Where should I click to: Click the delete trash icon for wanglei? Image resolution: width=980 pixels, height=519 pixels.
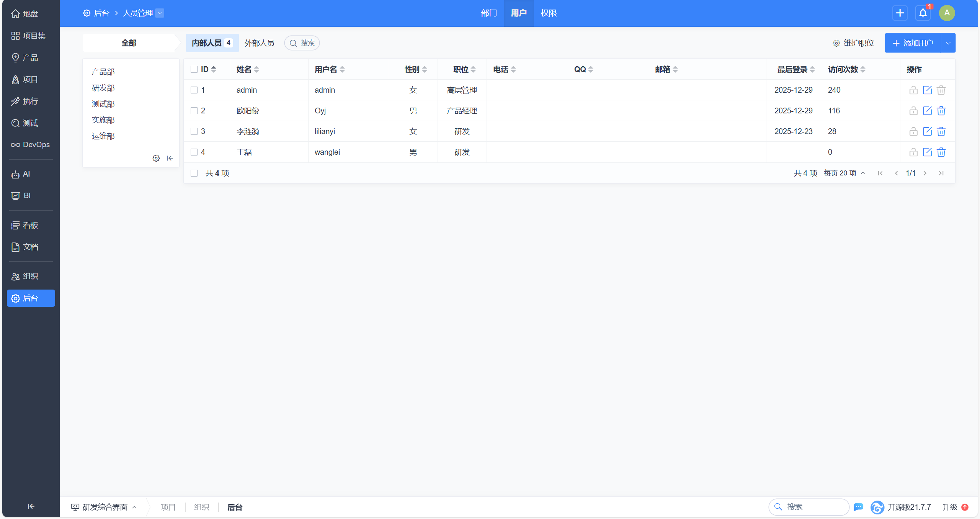click(x=941, y=152)
